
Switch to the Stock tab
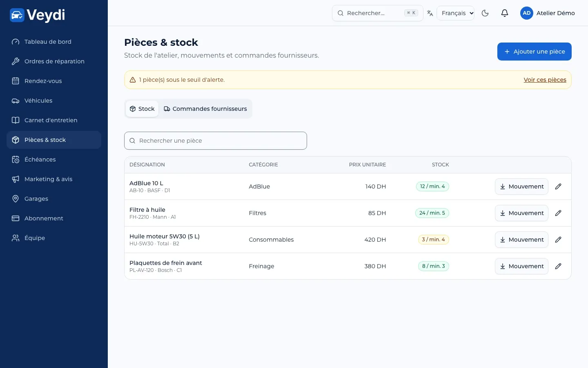[x=142, y=109]
